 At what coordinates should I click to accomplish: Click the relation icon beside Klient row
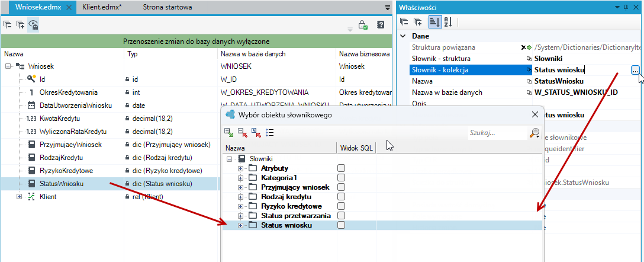[x=31, y=197]
